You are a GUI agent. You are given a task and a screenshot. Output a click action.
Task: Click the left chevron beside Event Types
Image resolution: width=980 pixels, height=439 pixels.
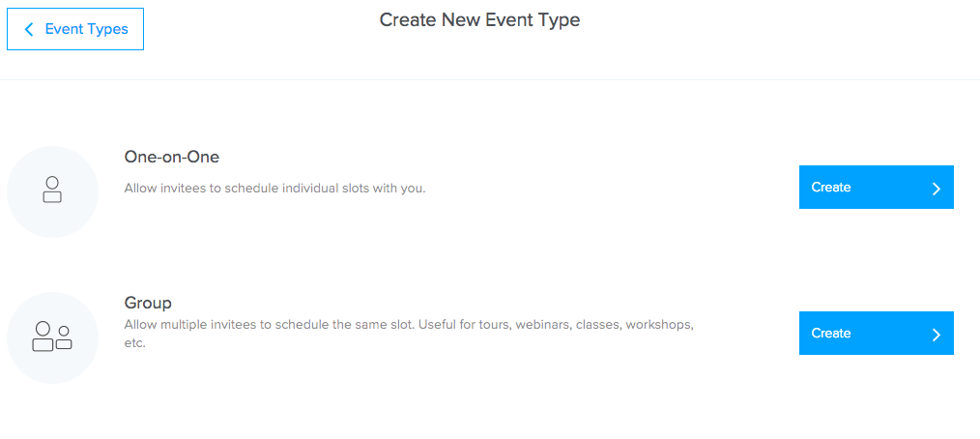pyautogui.click(x=28, y=29)
